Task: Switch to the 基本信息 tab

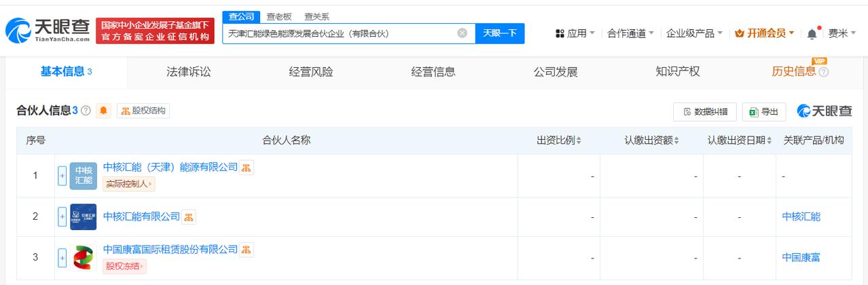Action: 66,71
